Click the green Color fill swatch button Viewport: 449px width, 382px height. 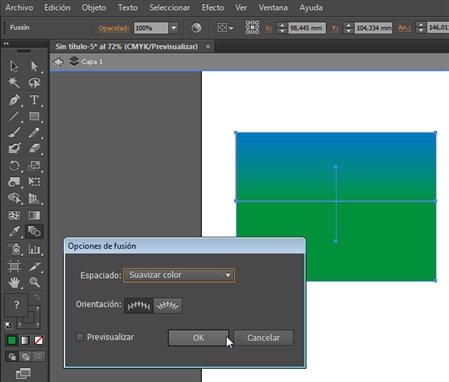click(12, 340)
